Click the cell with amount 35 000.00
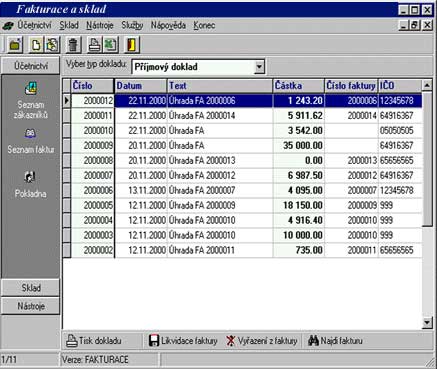 [x=299, y=145]
